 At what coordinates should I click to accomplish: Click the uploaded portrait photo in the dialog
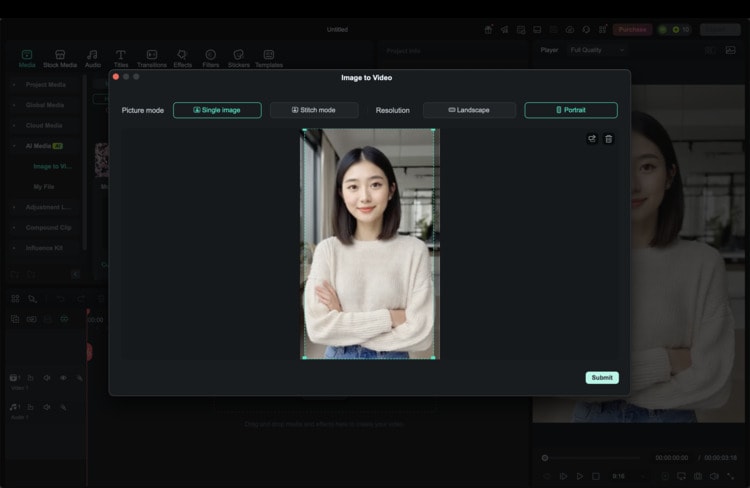click(x=370, y=244)
